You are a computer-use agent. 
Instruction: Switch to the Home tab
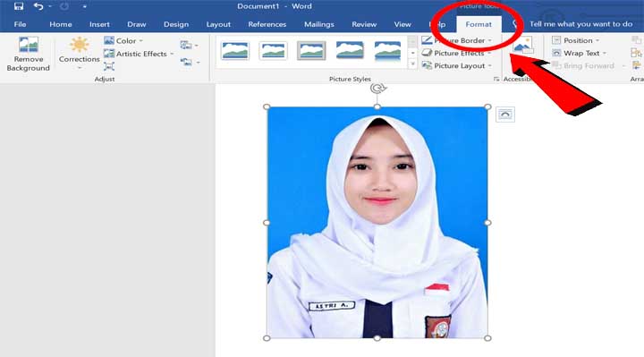61,24
